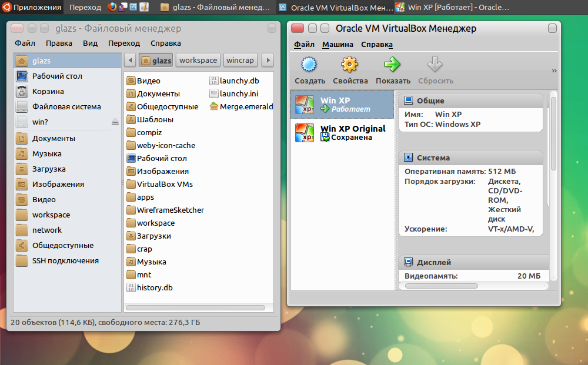The height and width of the screenshot is (365, 588).
Task: Open the Переход menu in file manager
Action: pyautogui.click(x=124, y=43)
